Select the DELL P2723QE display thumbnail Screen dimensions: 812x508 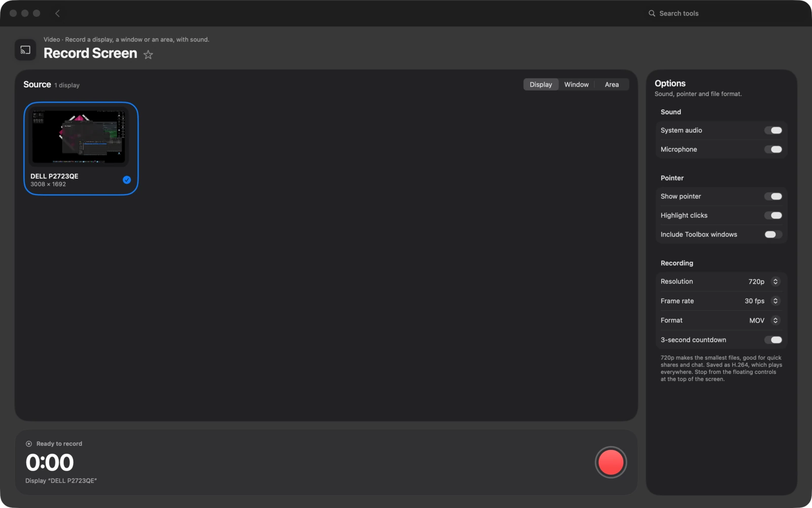click(x=81, y=148)
